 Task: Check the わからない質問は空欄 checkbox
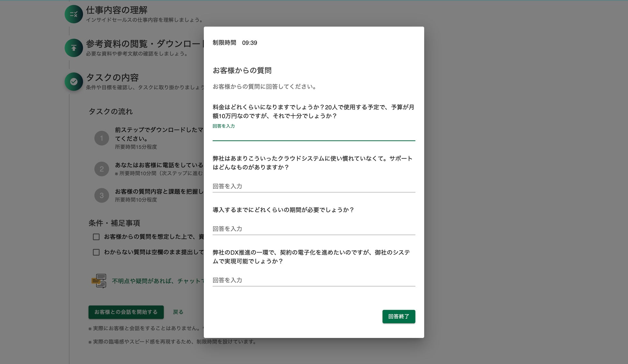(x=96, y=252)
